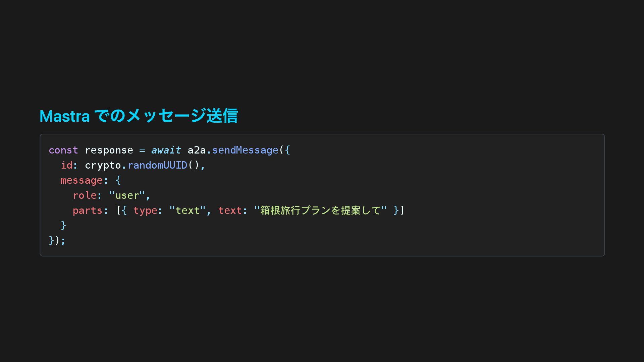Click the role property key
Image resolution: width=644 pixels, height=362 pixels.
(x=85, y=195)
